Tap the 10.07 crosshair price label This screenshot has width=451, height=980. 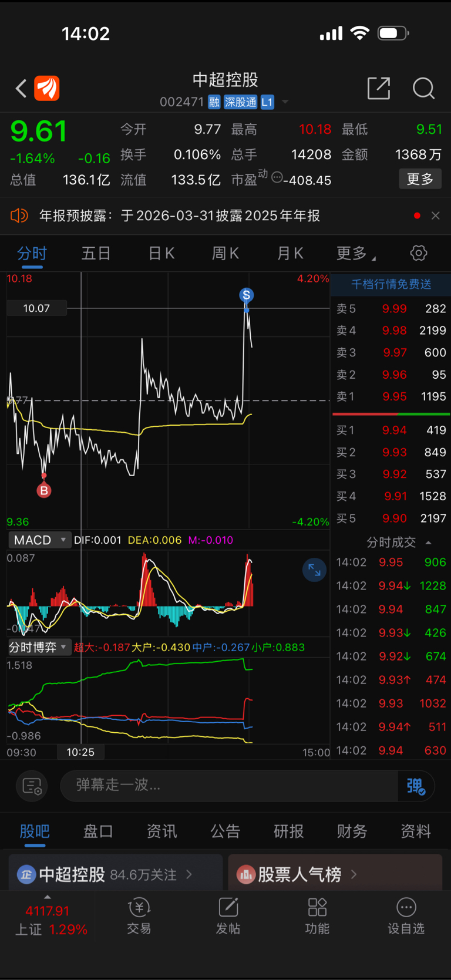click(x=36, y=308)
